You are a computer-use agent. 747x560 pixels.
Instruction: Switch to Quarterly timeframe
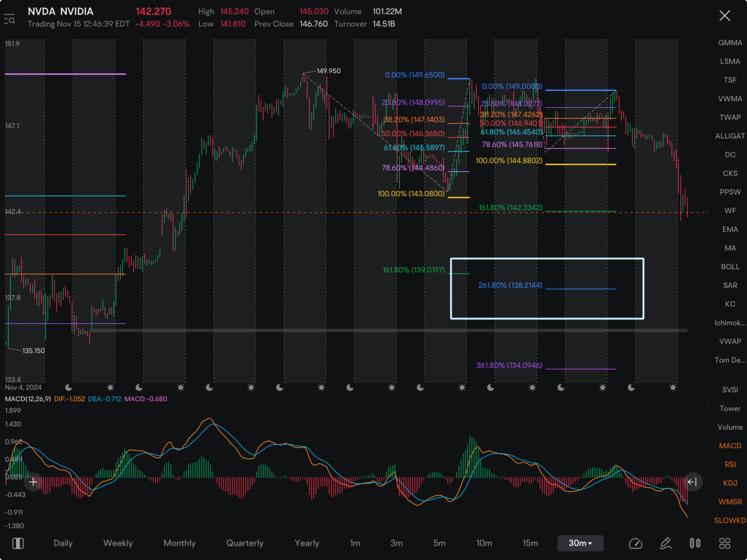point(245,543)
